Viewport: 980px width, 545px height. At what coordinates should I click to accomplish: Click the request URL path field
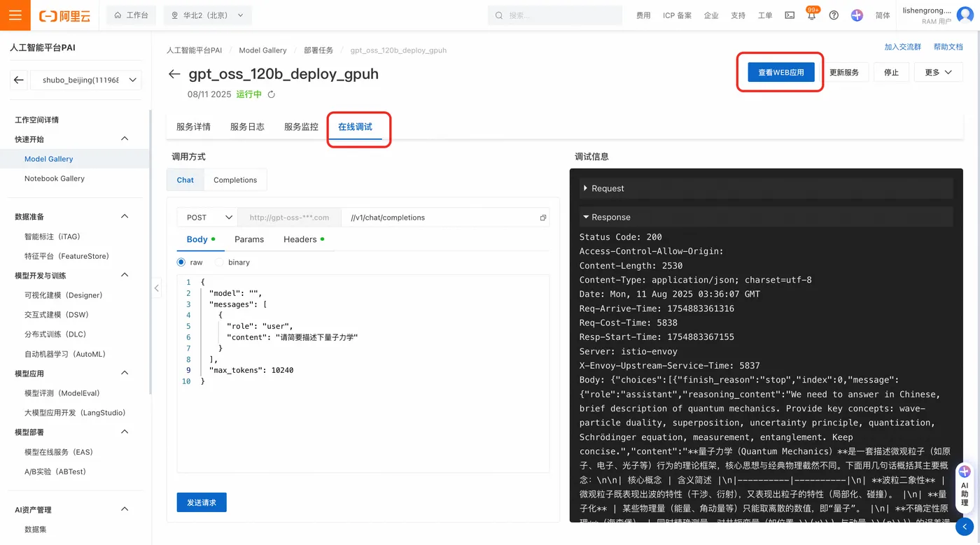pos(445,218)
